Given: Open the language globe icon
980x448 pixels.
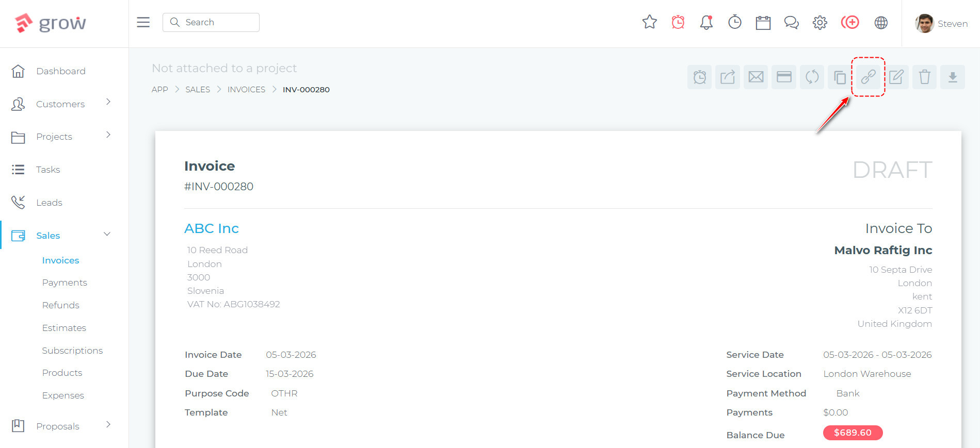Looking at the screenshot, I should click(881, 22).
